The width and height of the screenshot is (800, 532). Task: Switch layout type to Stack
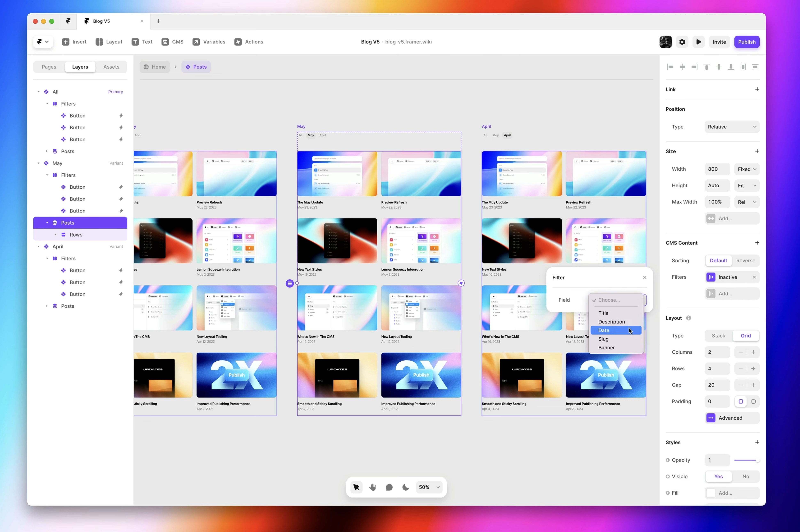[x=718, y=336]
